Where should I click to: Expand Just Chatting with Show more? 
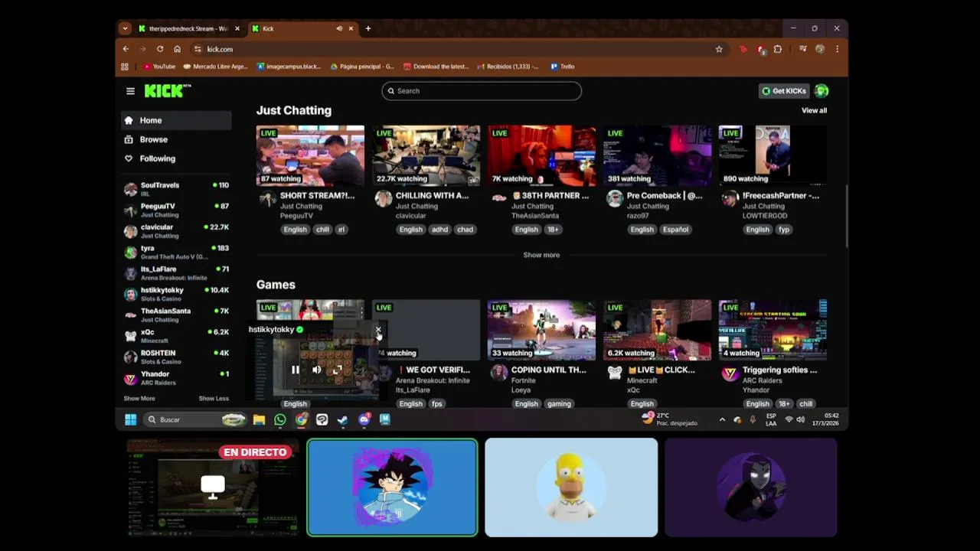pos(541,255)
